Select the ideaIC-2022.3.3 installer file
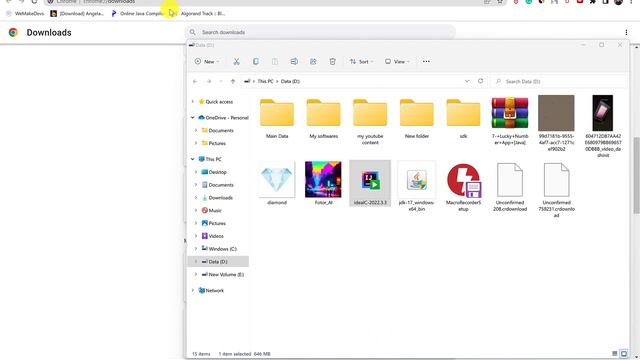Viewport: 640px width, 360px height. (370, 183)
